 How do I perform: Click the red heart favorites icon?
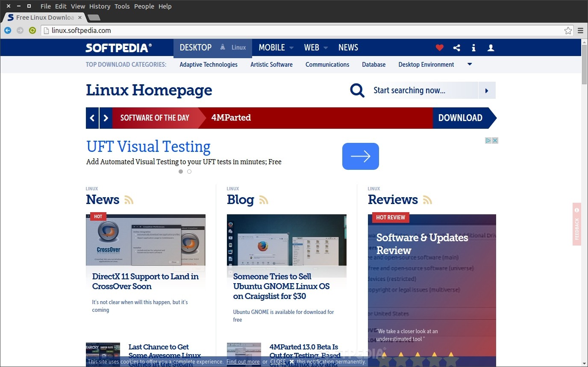tap(439, 48)
